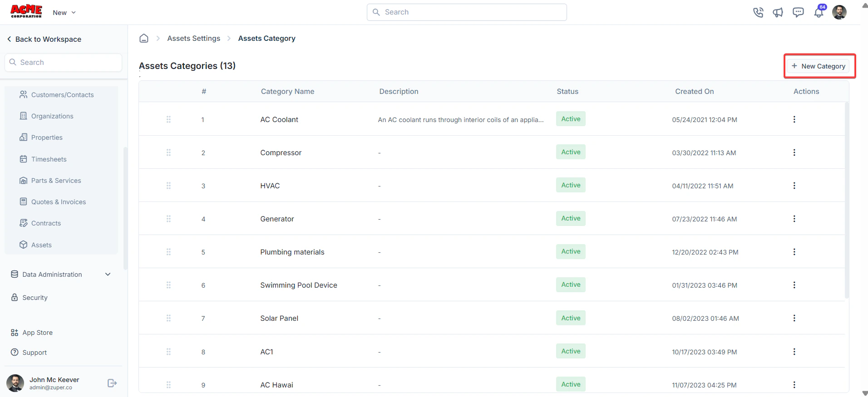Click the Status column header
This screenshot has width=868, height=397.
click(x=567, y=92)
